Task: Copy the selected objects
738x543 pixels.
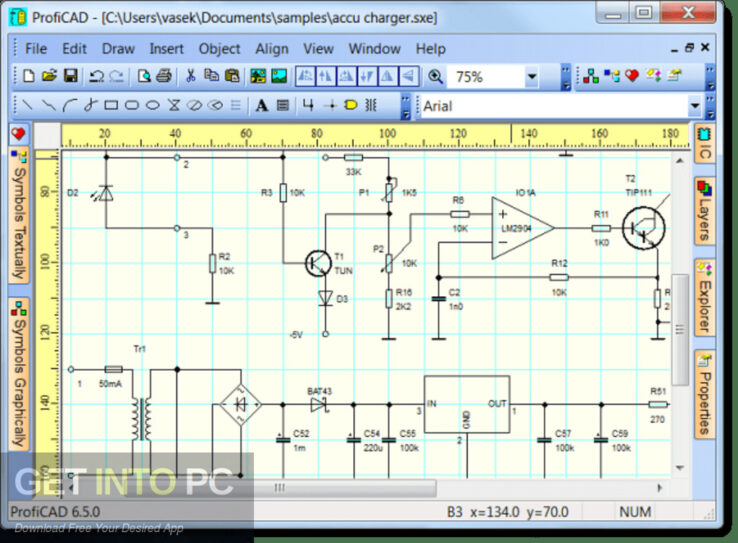Action: [x=211, y=75]
